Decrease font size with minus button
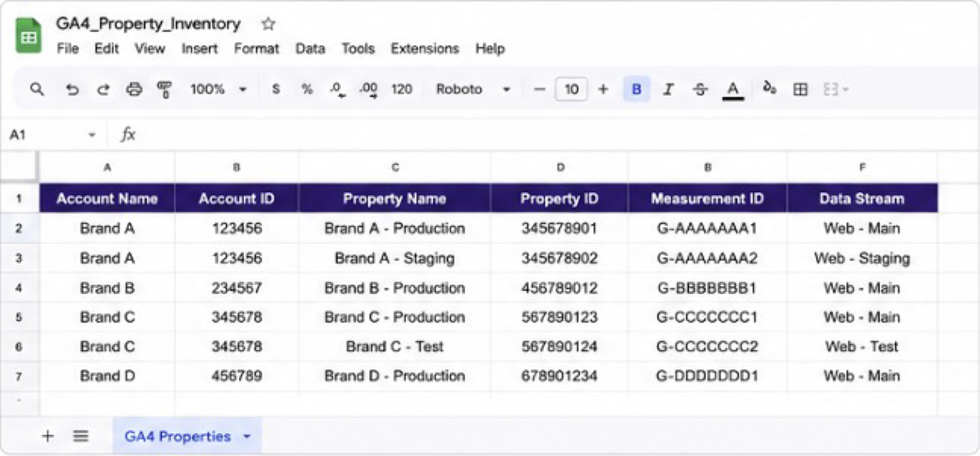The width and height of the screenshot is (980, 456). pyautogui.click(x=539, y=89)
